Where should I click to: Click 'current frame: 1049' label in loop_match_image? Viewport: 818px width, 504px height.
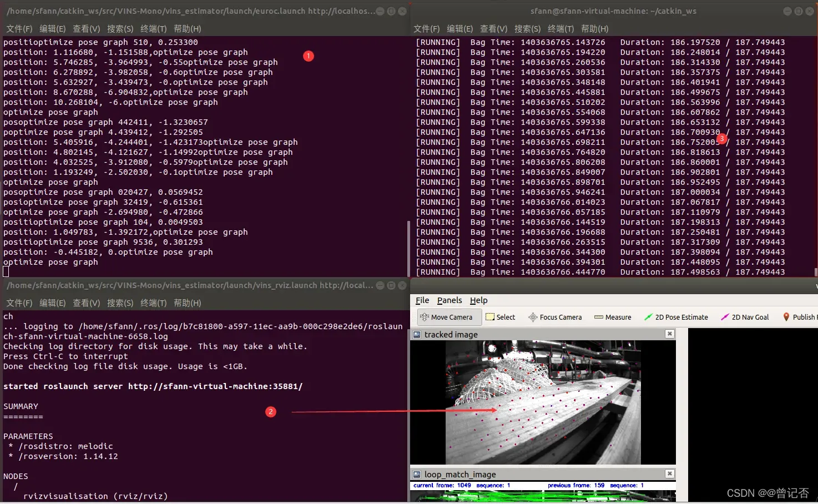click(x=442, y=485)
